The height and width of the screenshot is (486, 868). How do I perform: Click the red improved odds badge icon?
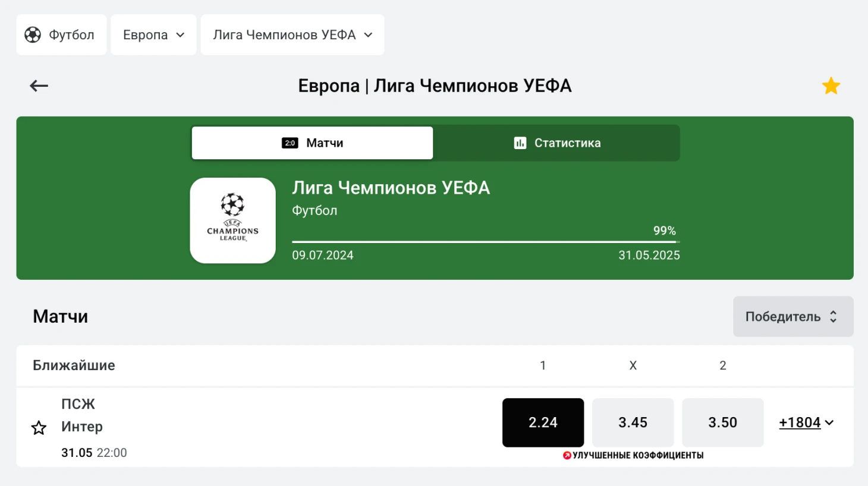pyautogui.click(x=567, y=455)
